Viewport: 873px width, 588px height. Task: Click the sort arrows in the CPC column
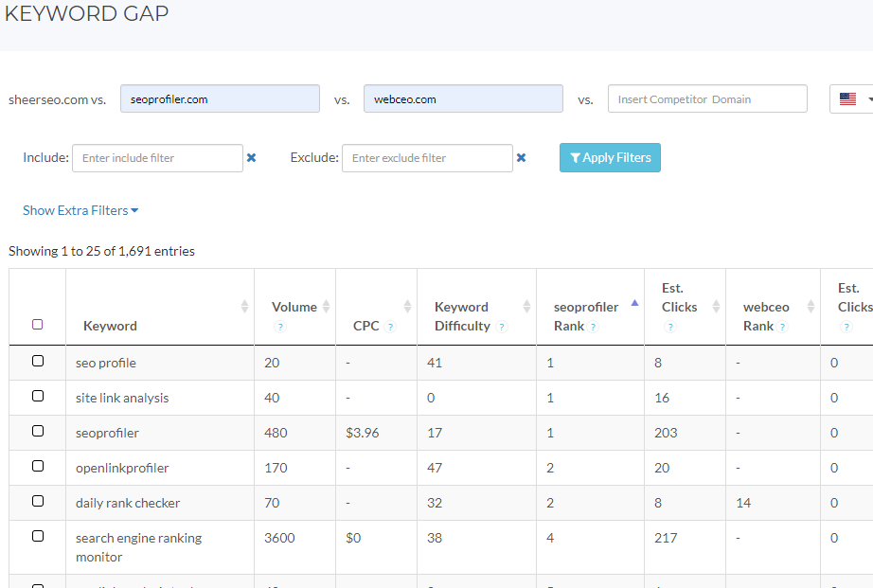point(407,306)
